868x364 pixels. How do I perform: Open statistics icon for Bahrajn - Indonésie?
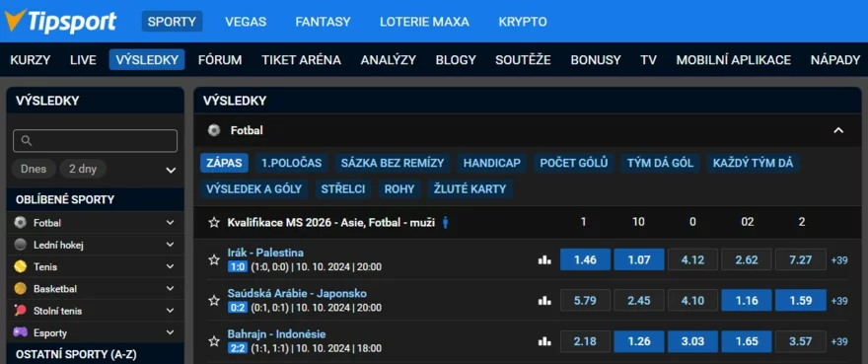tap(544, 341)
